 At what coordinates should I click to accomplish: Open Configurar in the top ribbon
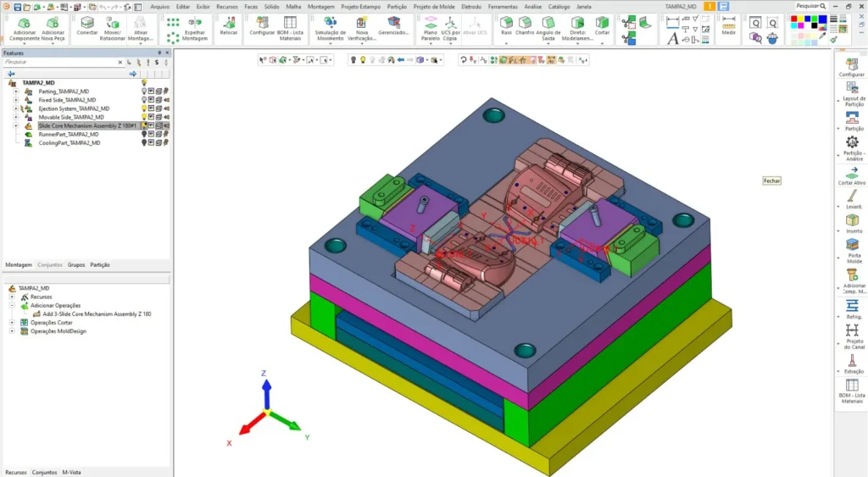(x=262, y=25)
